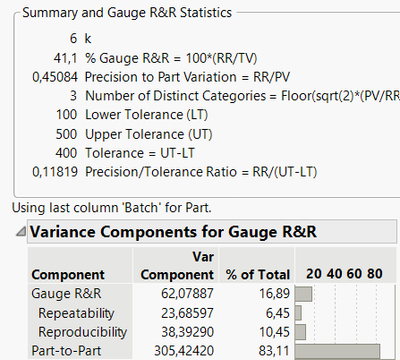The height and width of the screenshot is (360, 400).
Task: Select the Variance Components for Gauge R&R heading
Action: tap(173, 231)
